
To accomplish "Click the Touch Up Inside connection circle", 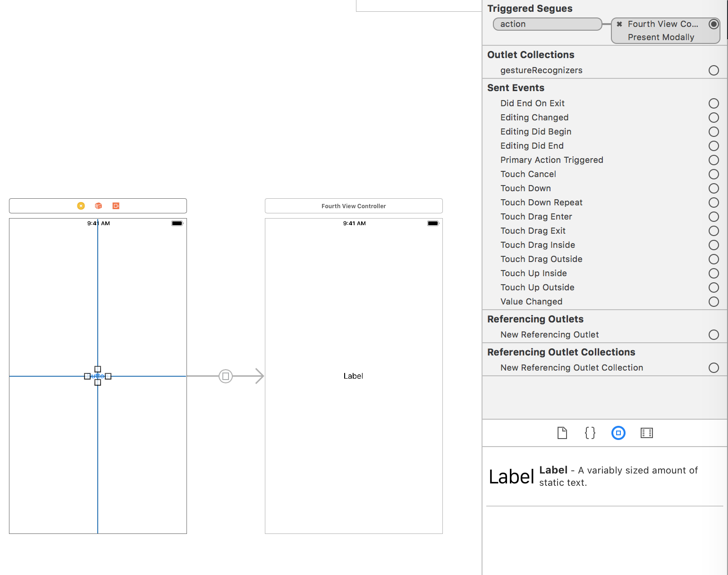I will coord(713,273).
